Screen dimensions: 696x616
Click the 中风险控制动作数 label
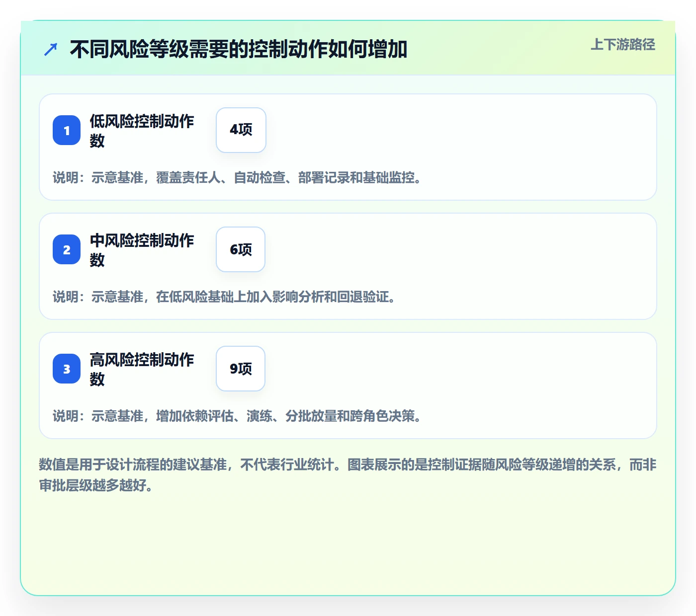pos(142,250)
